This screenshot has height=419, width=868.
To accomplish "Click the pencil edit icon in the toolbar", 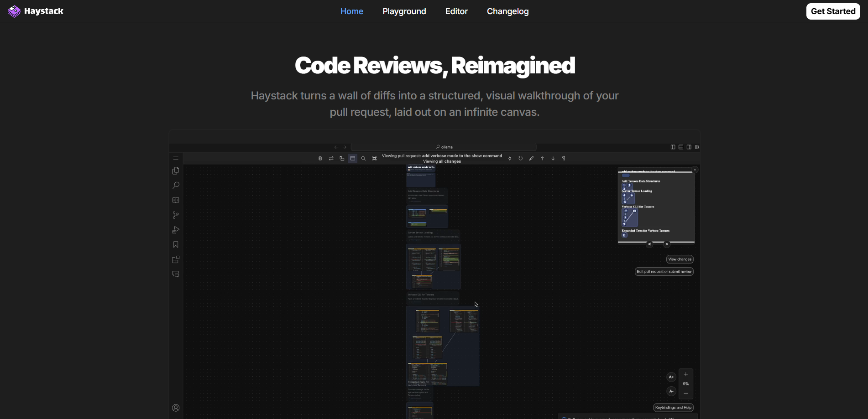I will point(531,159).
